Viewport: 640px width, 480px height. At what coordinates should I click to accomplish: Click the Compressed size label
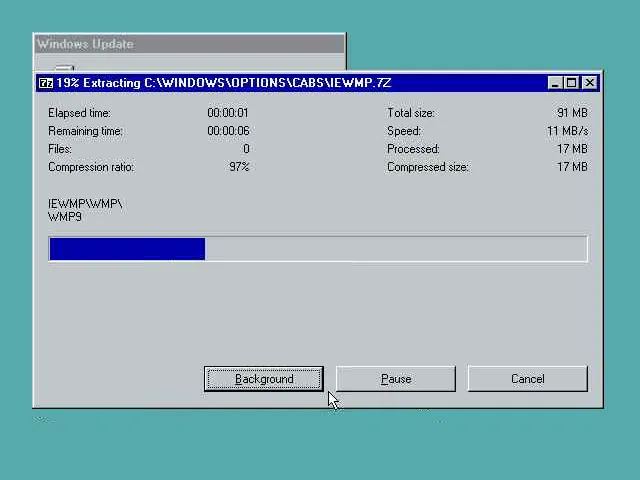point(427,167)
